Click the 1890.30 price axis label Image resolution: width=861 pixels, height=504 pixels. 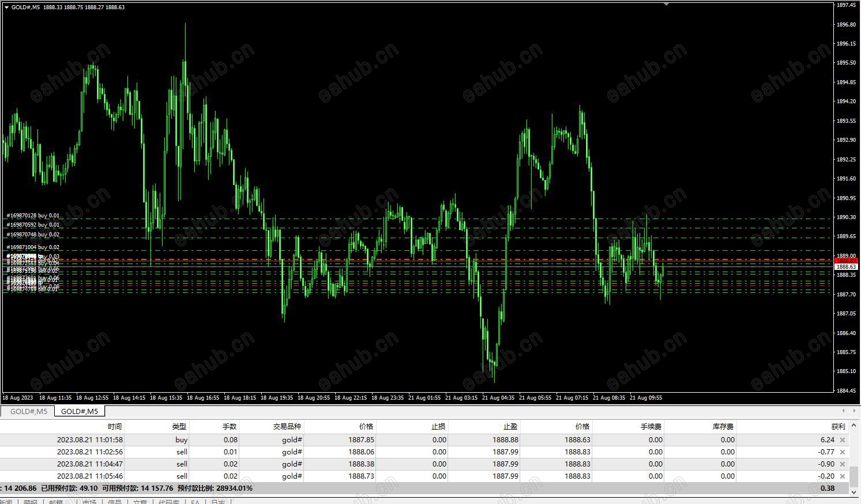[846, 217]
